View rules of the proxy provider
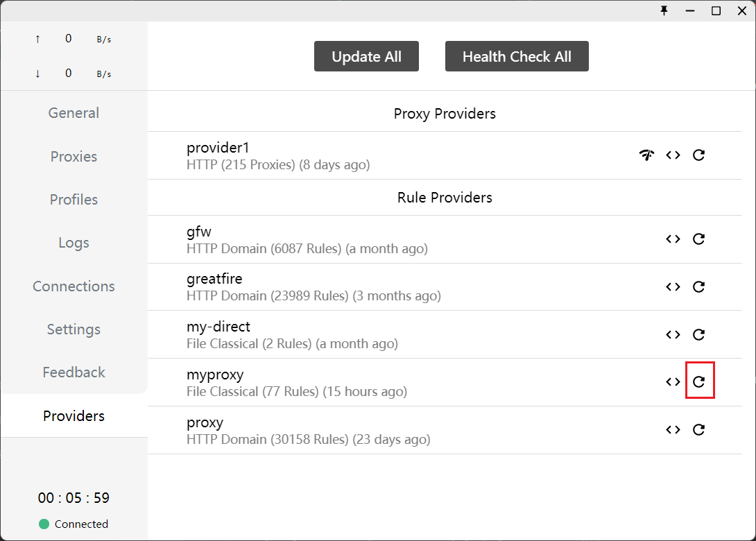 [x=672, y=429]
